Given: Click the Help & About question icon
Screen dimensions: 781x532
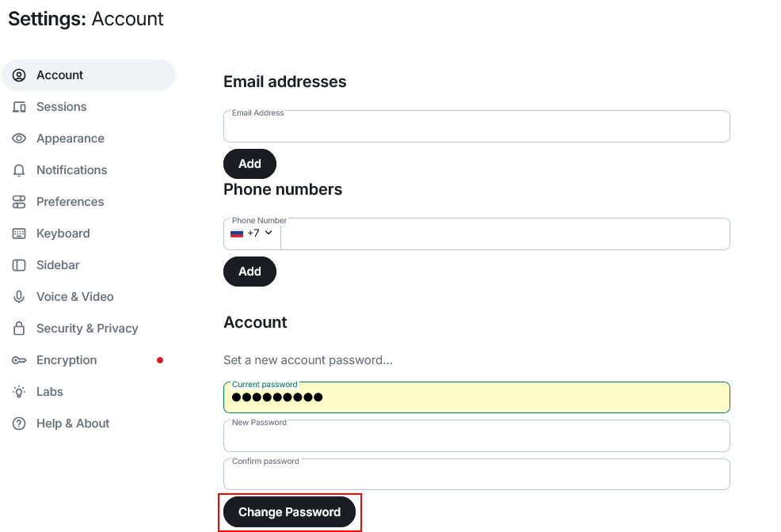Looking at the screenshot, I should [x=19, y=424].
